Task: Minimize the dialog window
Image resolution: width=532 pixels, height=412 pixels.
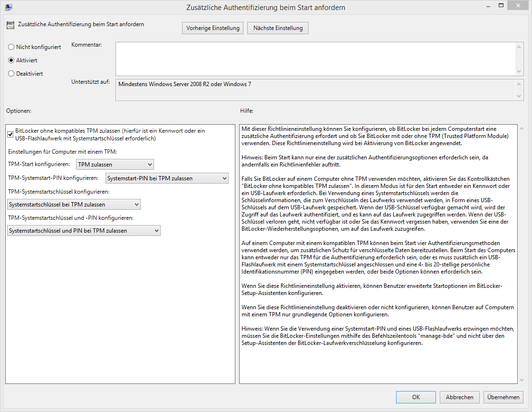Action: click(x=488, y=6)
